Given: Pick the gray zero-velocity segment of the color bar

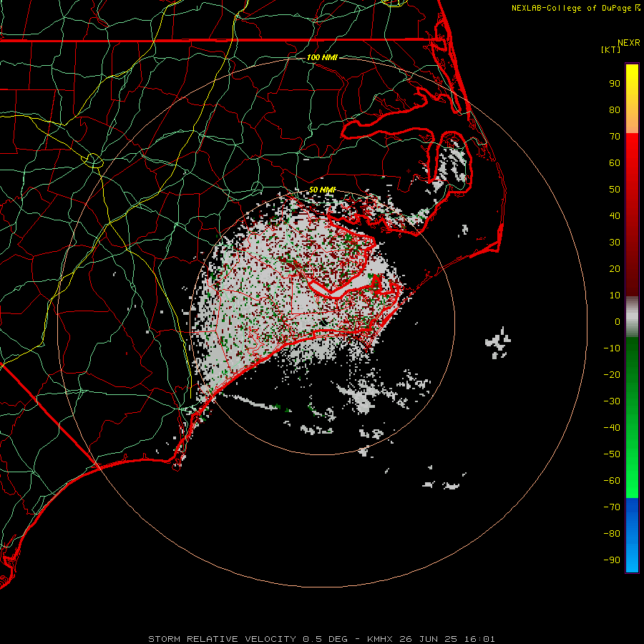Looking at the screenshot, I should point(632,317).
